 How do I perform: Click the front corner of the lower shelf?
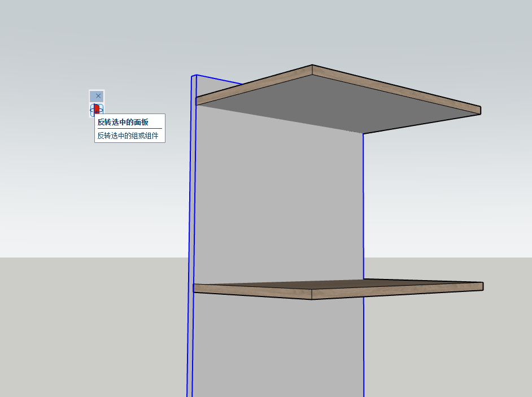(x=312, y=294)
